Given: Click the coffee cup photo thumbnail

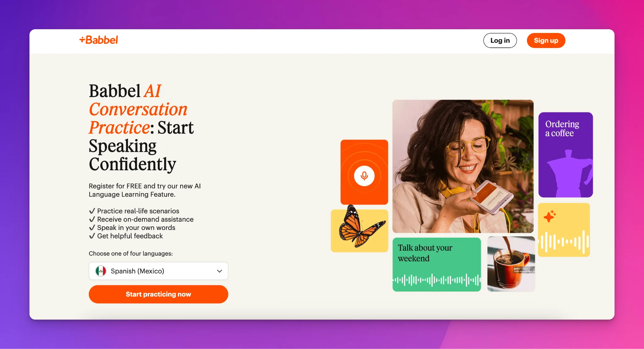Looking at the screenshot, I should coord(511,264).
